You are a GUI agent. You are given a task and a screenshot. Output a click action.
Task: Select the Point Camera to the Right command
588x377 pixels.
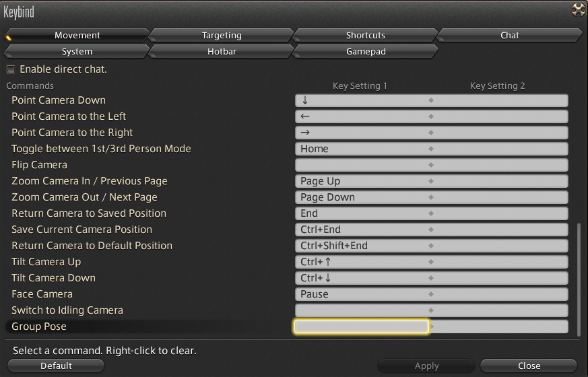point(72,133)
